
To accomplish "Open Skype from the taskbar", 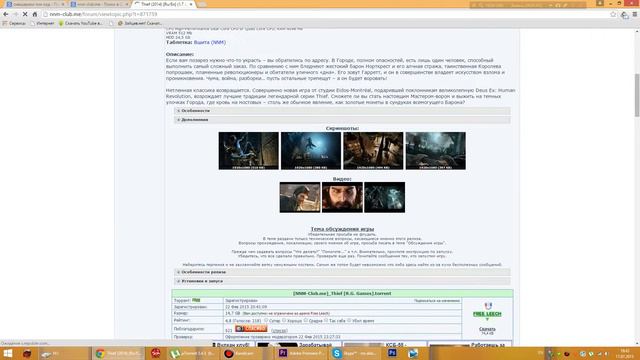I will pos(355,353).
